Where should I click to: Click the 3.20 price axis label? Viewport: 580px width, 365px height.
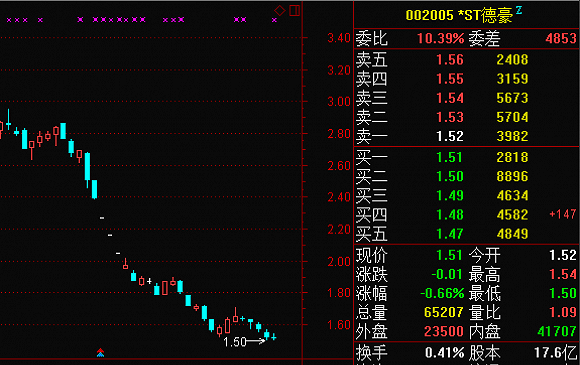click(339, 70)
